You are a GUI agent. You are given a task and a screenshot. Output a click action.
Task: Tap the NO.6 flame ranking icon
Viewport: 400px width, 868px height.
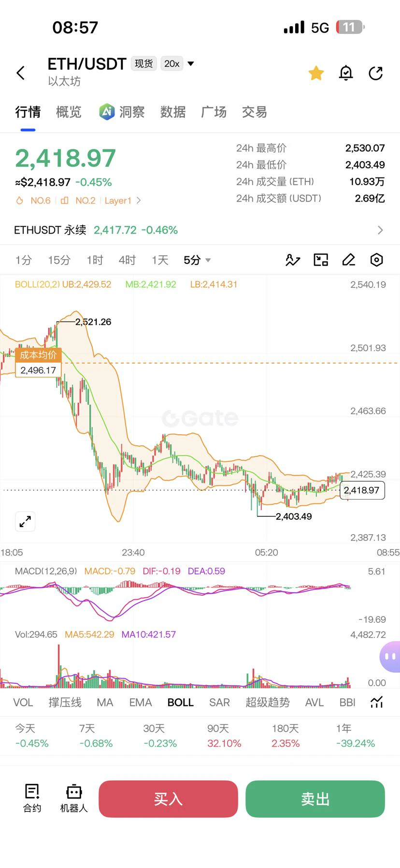[x=20, y=201]
